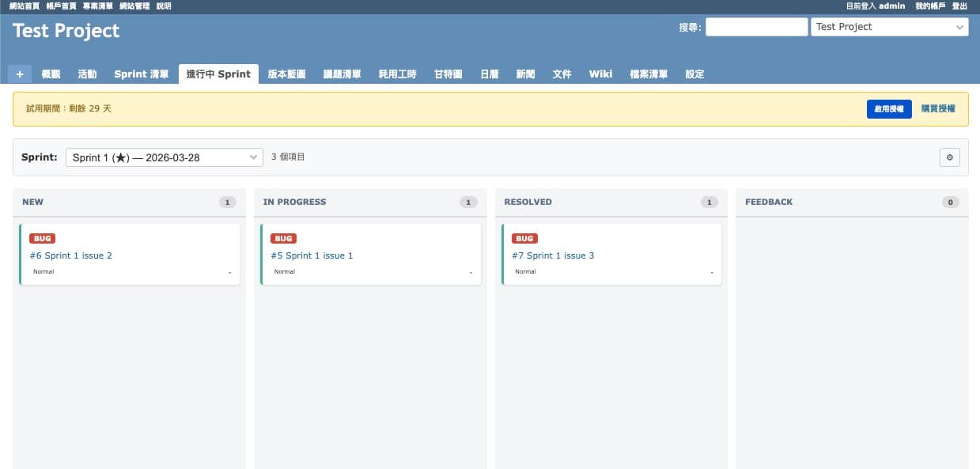Switch to the 甘特圖 tab
Screen dimensions: 980x469
447,74
